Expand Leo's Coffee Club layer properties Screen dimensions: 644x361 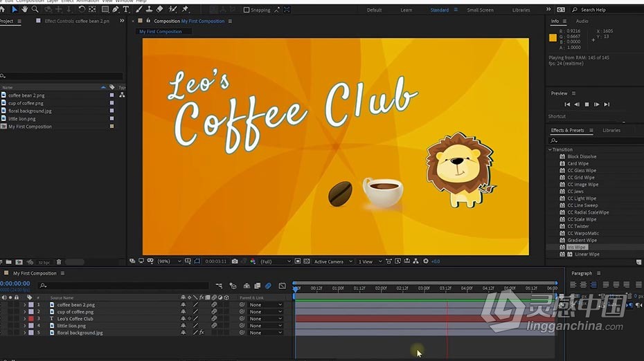pyautogui.click(x=25, y=319)
